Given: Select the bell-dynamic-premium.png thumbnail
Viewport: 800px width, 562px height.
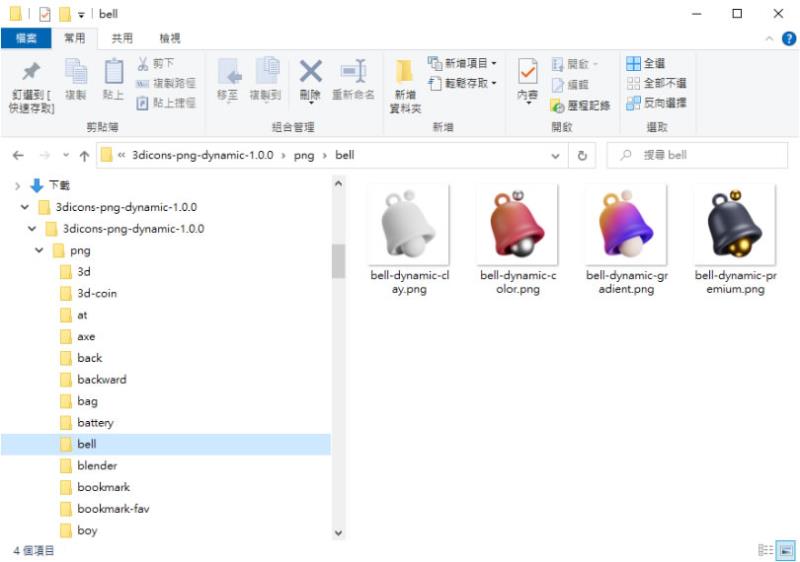Looking at the screenshot, I should [735, 224].
